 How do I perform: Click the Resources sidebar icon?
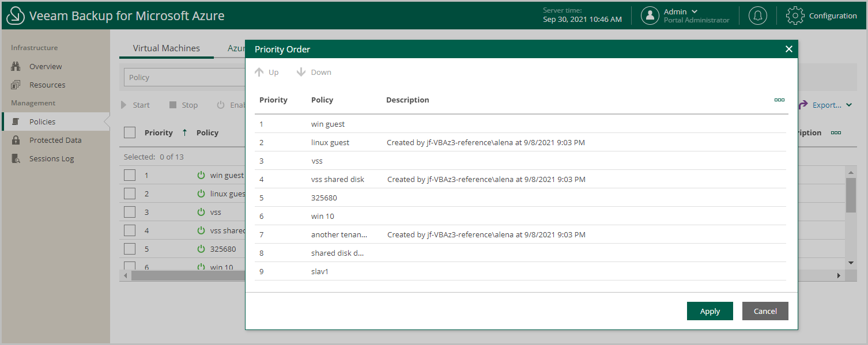coord(16,85)
